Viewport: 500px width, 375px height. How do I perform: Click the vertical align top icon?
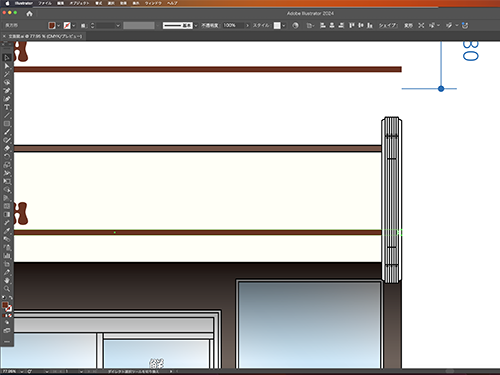(352, 25)
